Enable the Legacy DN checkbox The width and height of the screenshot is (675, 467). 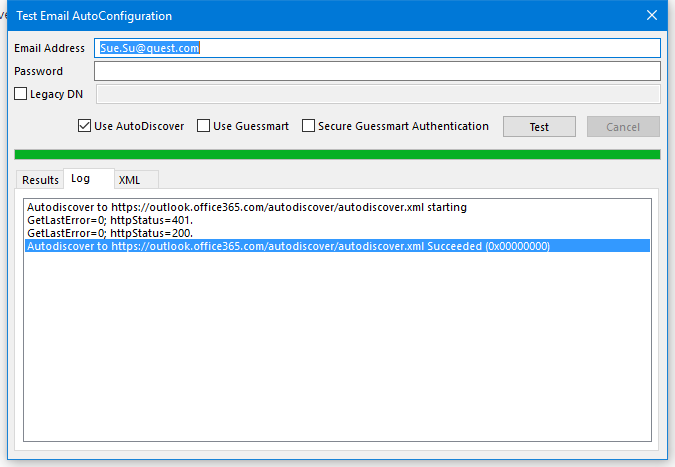(x=22, y=94)
